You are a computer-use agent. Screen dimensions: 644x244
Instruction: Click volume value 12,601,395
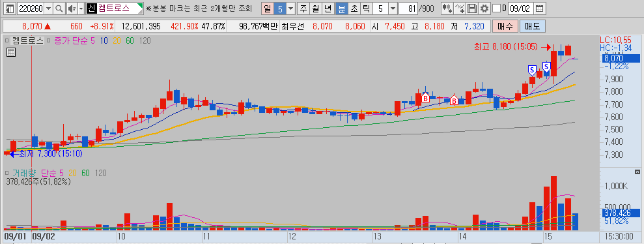tap(141, 26)
